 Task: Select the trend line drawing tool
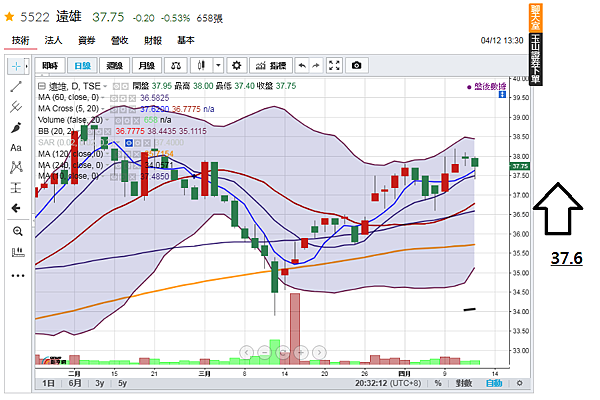click(x=16, y=87)
